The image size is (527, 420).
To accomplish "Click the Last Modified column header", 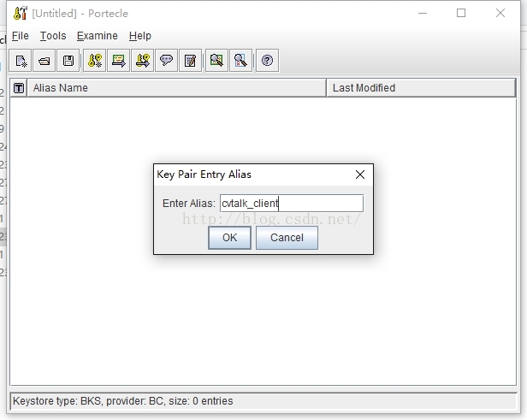I will pos(421,88).
